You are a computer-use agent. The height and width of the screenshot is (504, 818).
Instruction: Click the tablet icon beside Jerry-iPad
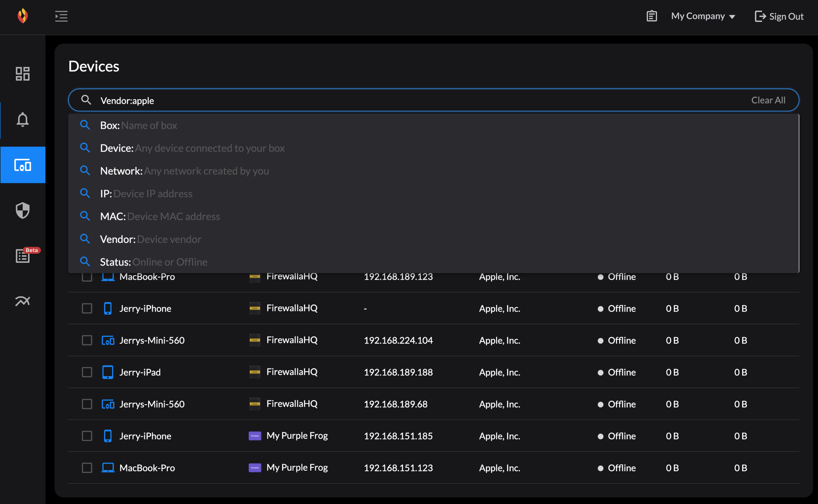[108, 372]
